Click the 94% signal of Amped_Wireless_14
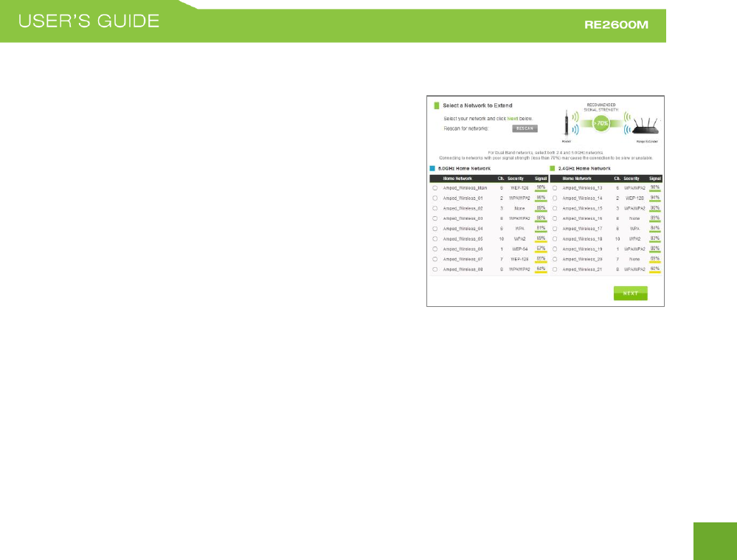The height and width of the screenshot is (560, 737). 655,198
